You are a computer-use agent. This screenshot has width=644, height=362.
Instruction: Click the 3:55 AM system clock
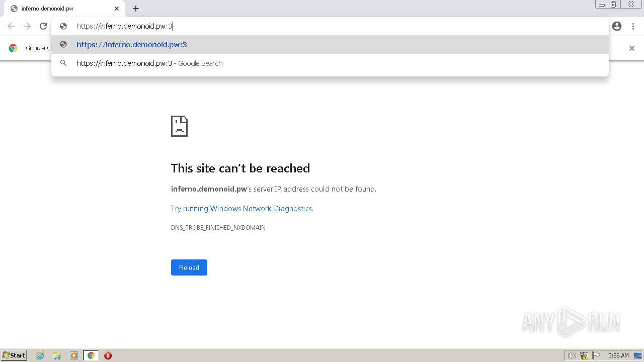tap(618, 355)
